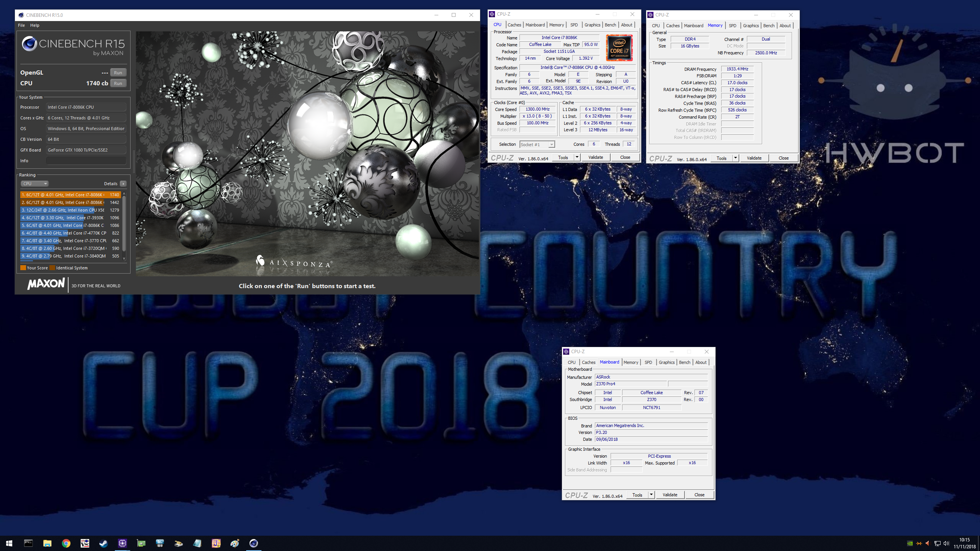
Task: Open SPD tab in Memory CPU-Z window
Action: pos(732,26)
